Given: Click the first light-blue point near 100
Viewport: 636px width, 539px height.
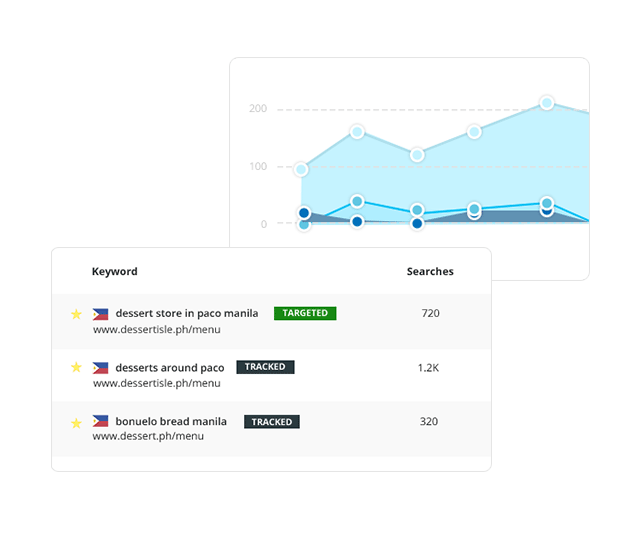Looking at the screenshot, I should pyautogui.click(x=301, y=169).
